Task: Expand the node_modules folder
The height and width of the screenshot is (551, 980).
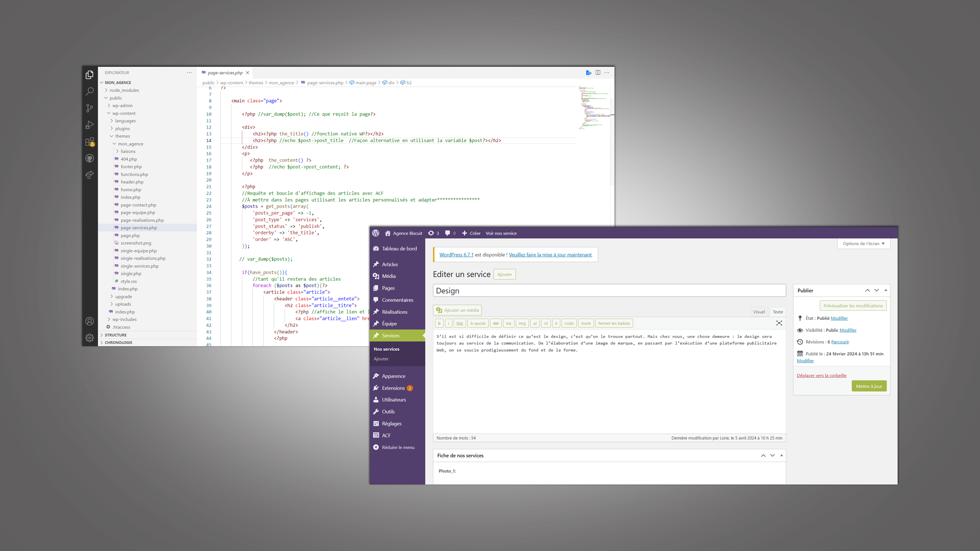Action: pos(124,90)
